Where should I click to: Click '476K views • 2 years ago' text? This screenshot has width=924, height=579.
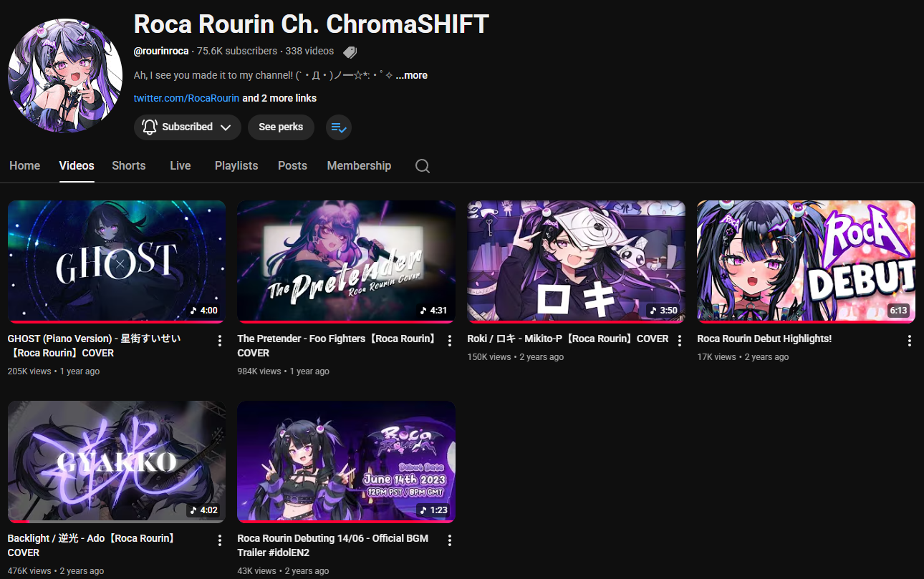pos(56,571)
